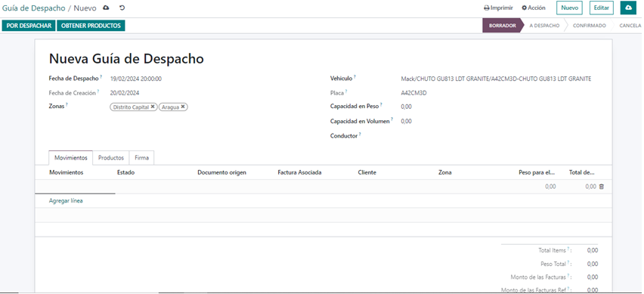The height and width of the screenshot is (294, 644).
Task: Click the Placa value A42CM3D
Action: (413, 93)
